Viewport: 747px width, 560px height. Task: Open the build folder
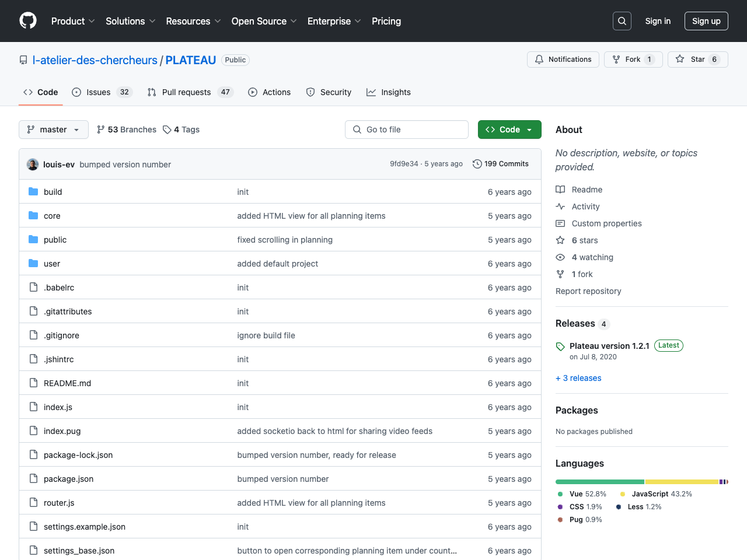tap(53, 192)
